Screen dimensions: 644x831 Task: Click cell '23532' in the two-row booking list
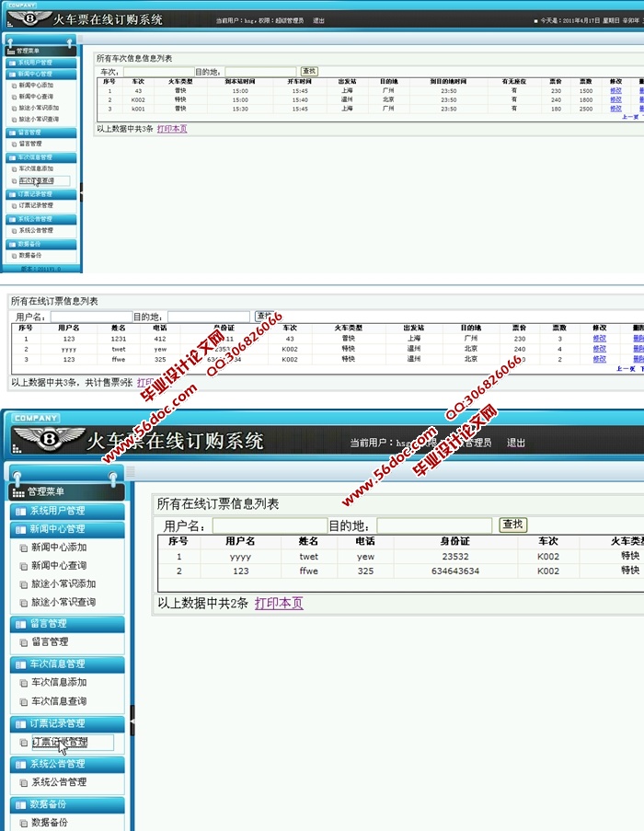[x=455, y=557]
